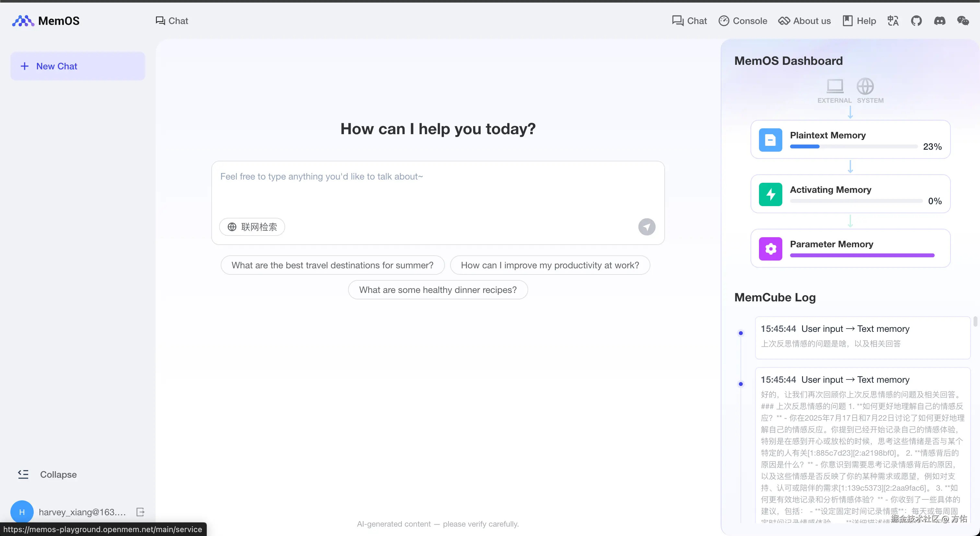This screenshot has height=536, width=980.
Task: Open Chat in the top-right navigation
Action: pyautogui.click(x=689, y=21)
